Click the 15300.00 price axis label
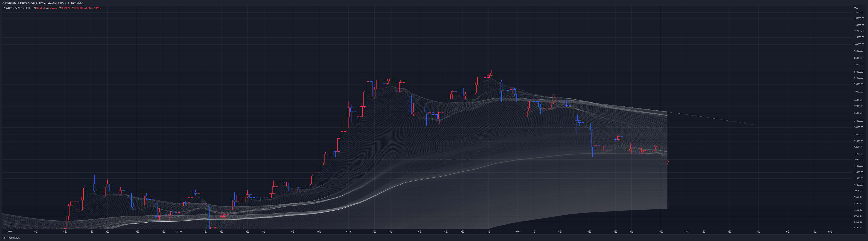 (x=858, y=166)
